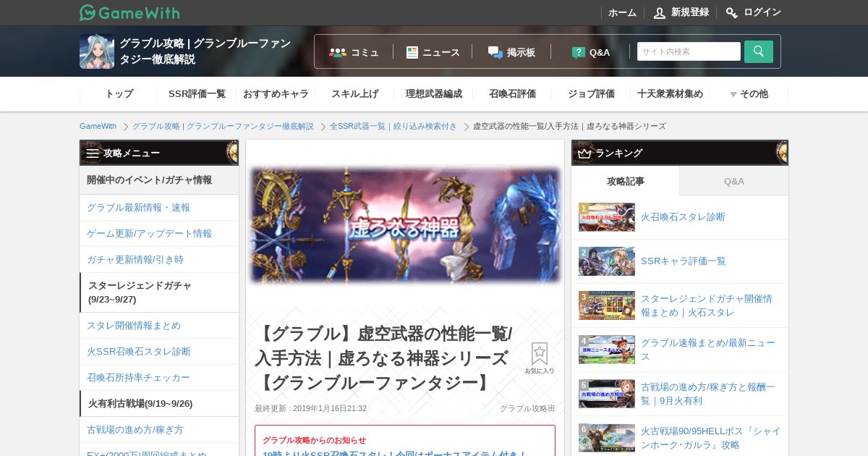The width and height of the screenshot is (868, 456).
Task: Open 火召喚石スタレ診断 ranking link
Action: [683, 217]
